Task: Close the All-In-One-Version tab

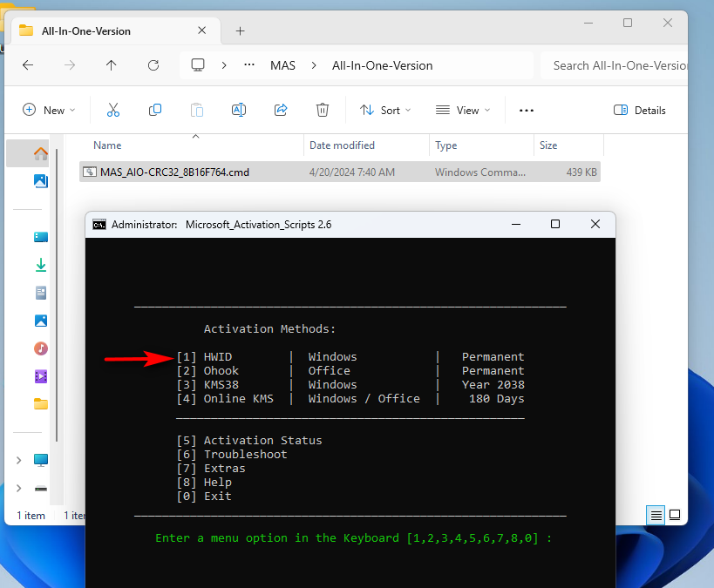Action: point(202,30)
